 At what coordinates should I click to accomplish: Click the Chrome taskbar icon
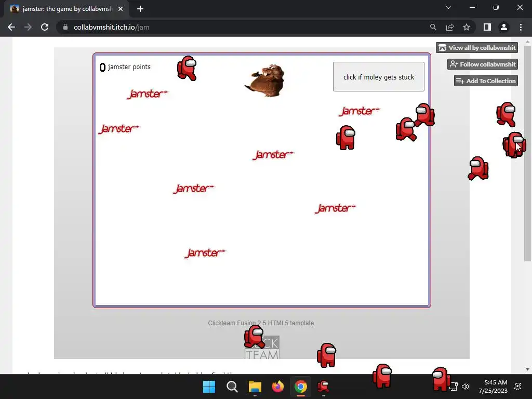click(x=301, y=387)
